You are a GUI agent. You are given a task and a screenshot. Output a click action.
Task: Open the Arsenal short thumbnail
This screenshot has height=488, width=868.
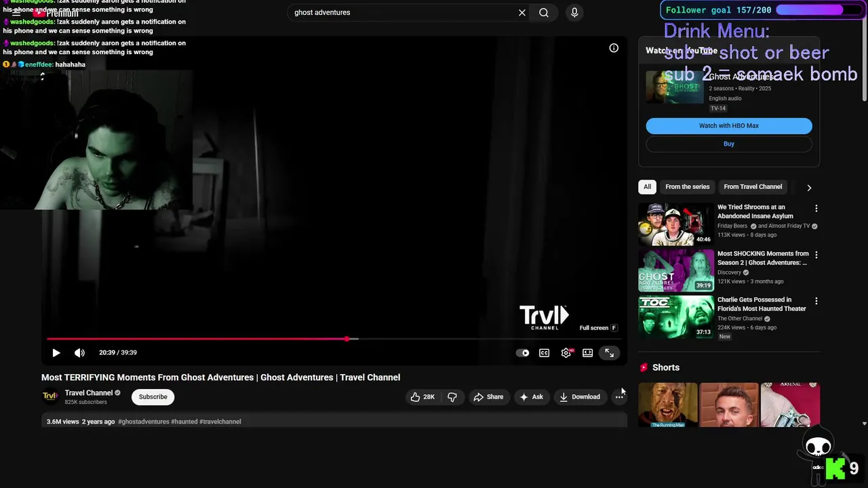pyautogui.click(x=790, y=405)
